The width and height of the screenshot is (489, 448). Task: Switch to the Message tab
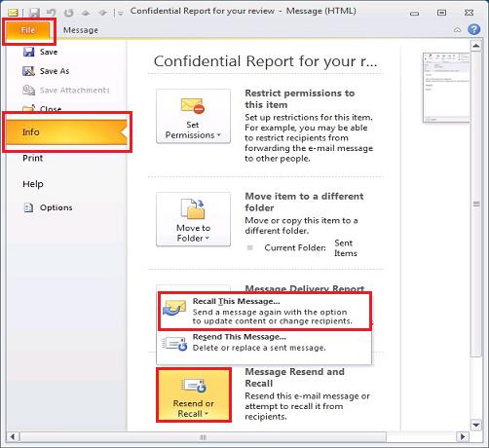point(81,30)
